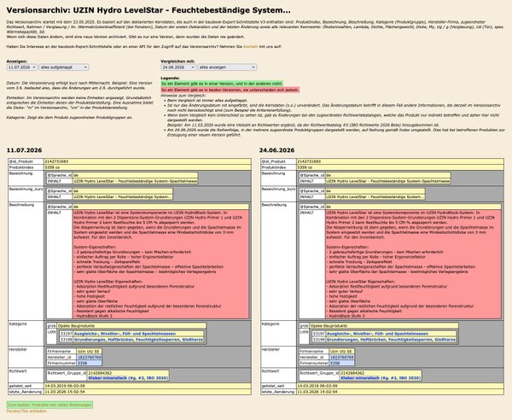Viewport: 512px width, 420px height.
Task: Click the red Beschreibung text in 24.06.2026 table
Action: [413, 265]
